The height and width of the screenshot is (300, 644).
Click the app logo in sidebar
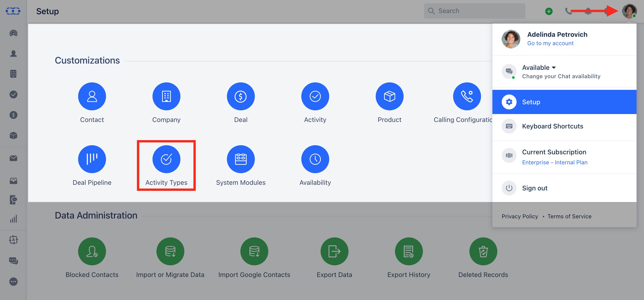[x=13, y=11]
